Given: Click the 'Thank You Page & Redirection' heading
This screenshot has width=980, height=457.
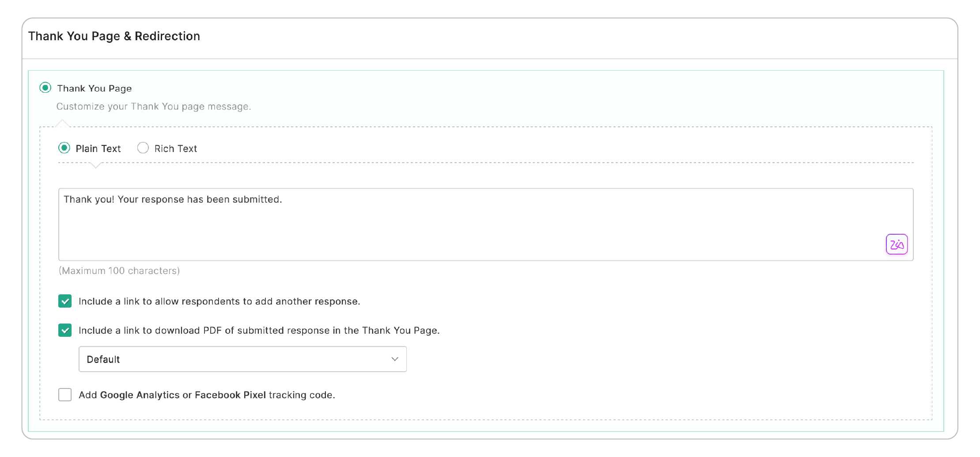Looking at the screenshot, I should coord(114,36).
